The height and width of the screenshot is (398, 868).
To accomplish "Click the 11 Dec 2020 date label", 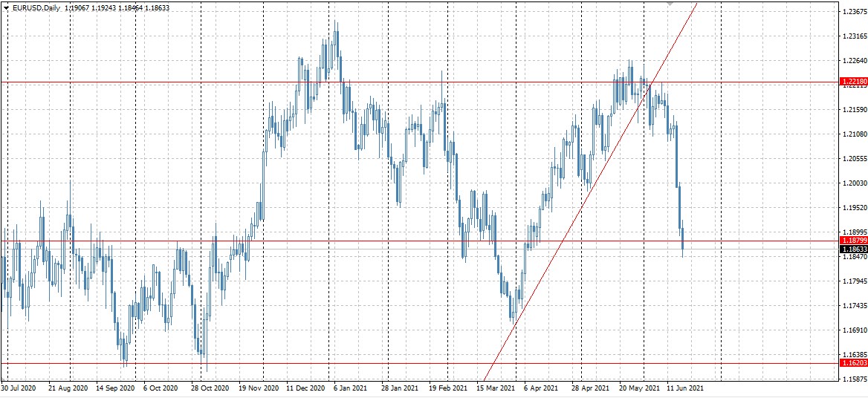I will [306, 388].
